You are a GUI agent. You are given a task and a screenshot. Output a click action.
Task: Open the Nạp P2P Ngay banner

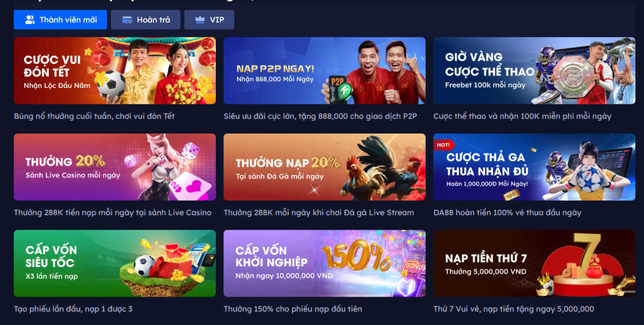point(325,71)
